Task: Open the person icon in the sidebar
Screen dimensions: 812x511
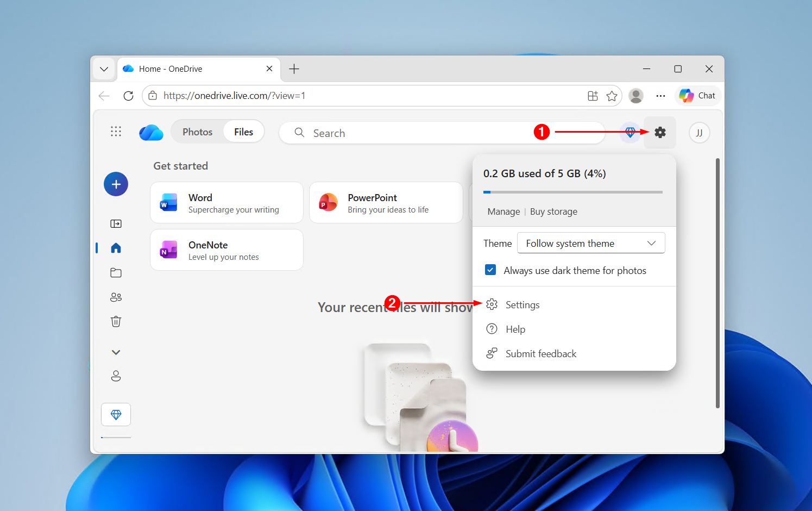Action: (116, 376)
